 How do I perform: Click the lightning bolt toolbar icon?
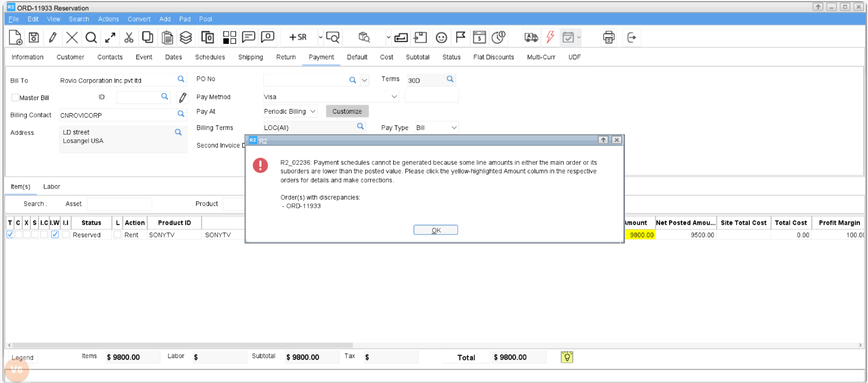(x=550, y=38)
